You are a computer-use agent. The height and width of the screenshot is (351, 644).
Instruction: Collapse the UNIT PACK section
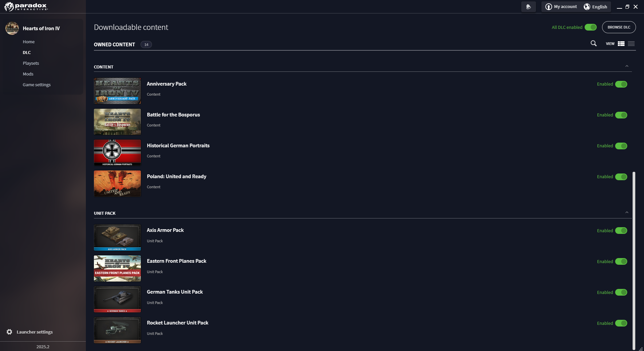tap(627, 212)
